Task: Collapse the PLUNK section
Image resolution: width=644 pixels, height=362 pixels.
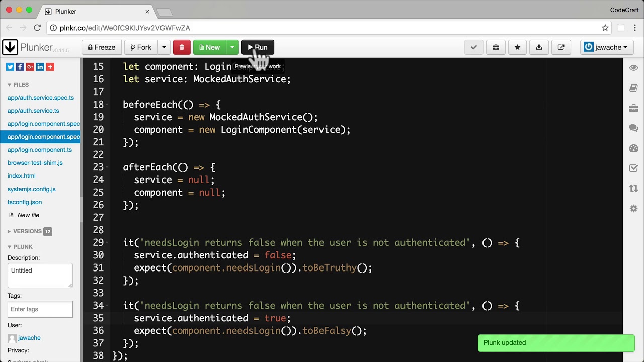Action: 20,247
